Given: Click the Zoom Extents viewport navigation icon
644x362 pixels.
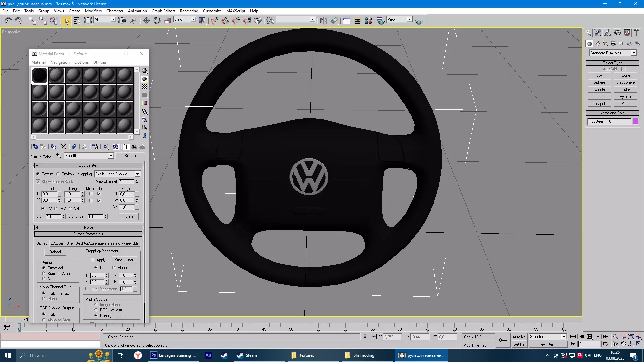Looking at the screenshot, I should click(x=631, y=337).
